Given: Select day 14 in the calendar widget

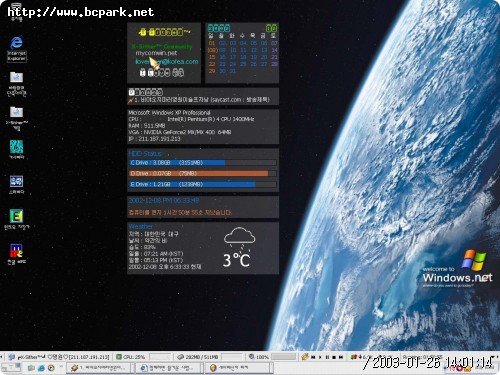Looking at the screenshot, I should (274, 50).
